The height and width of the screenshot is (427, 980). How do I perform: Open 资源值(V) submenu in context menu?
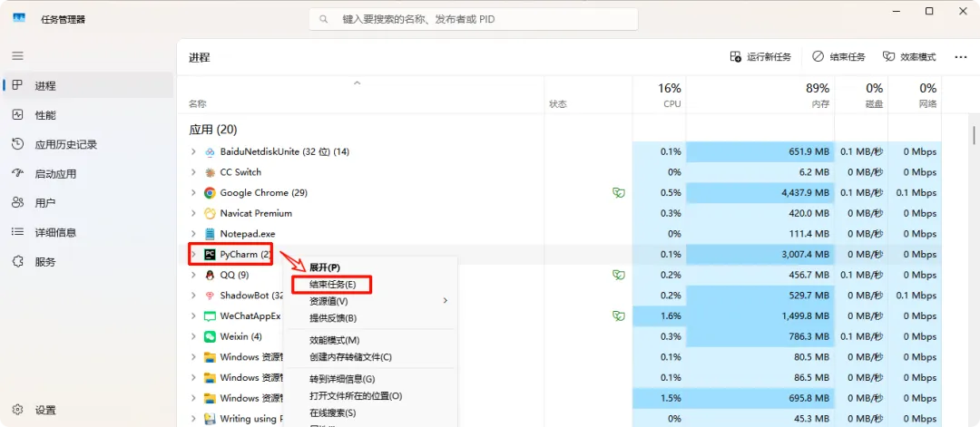370,301
